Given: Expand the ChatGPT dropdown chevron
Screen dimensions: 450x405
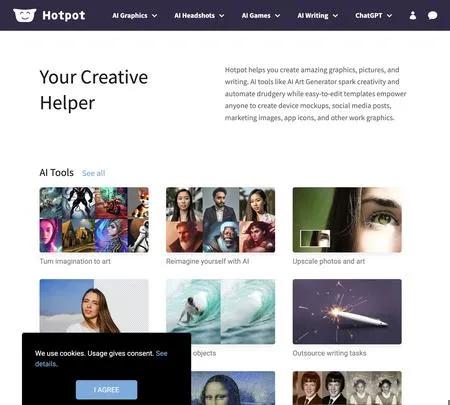Looking at the screenshot, I should click(389, 16).
